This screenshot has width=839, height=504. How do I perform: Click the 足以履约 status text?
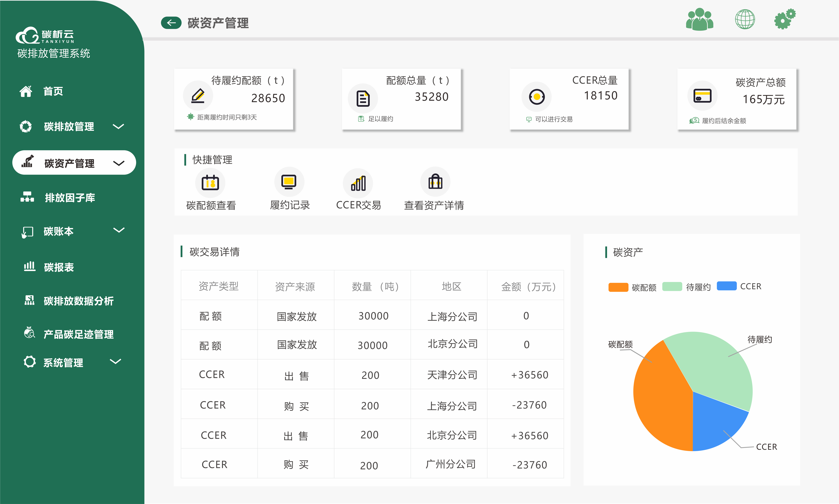[381, 119]
